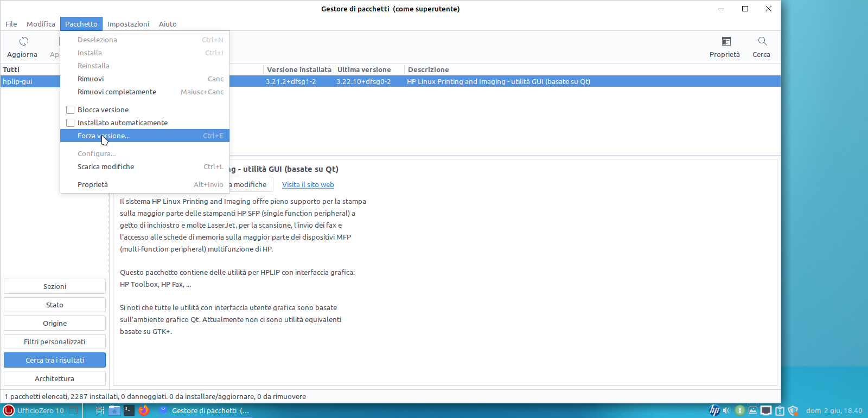
Task: Click Filtri personalizzati button
Action: [x=55, y=342]
